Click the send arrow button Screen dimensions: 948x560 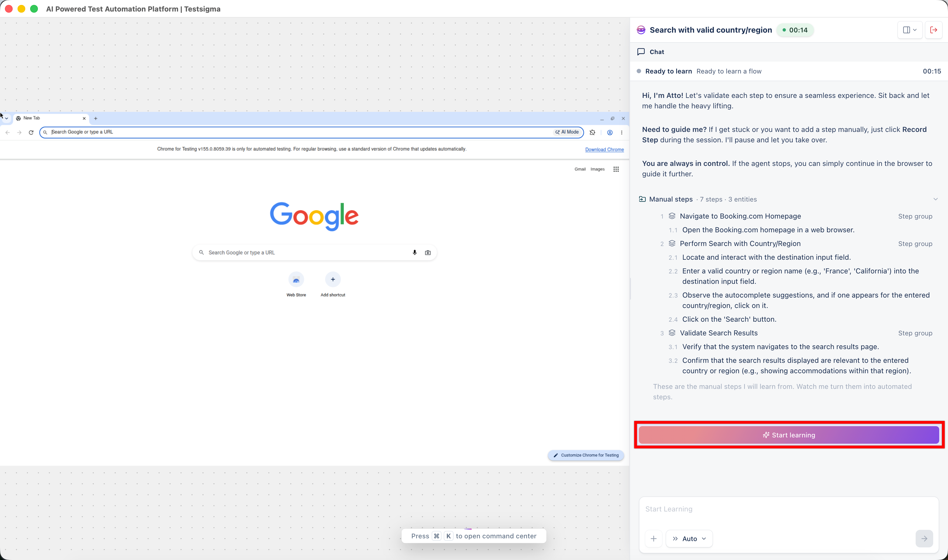pyautogui.click(x=924, y=539)
